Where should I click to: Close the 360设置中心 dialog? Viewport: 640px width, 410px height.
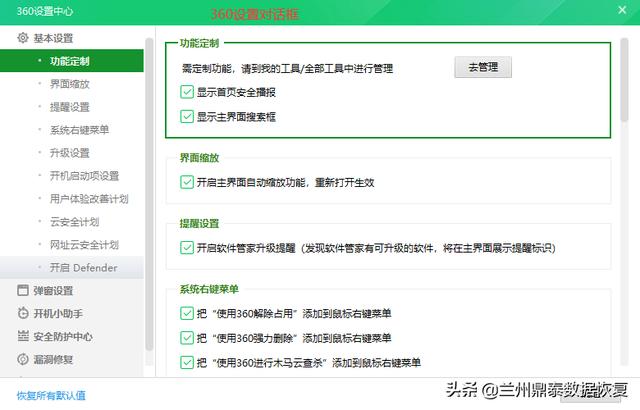tap(622, 10)
